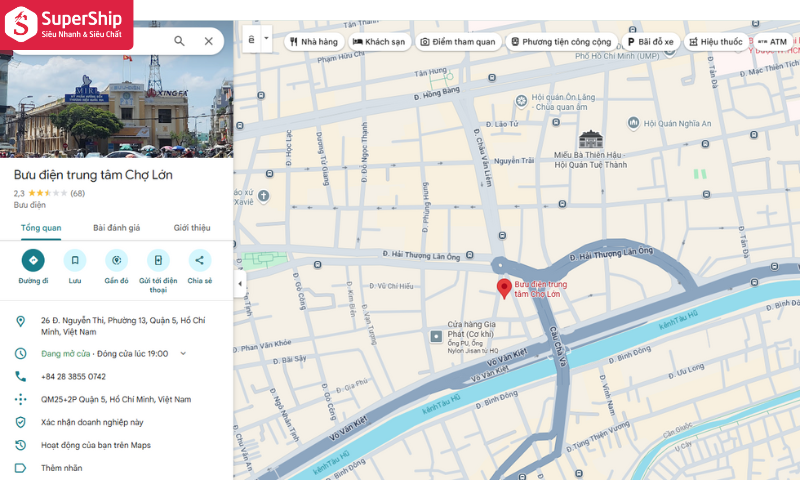Share the place with Chia sẻ icon
The image size is (800, 500).
[x=199, y=260]
